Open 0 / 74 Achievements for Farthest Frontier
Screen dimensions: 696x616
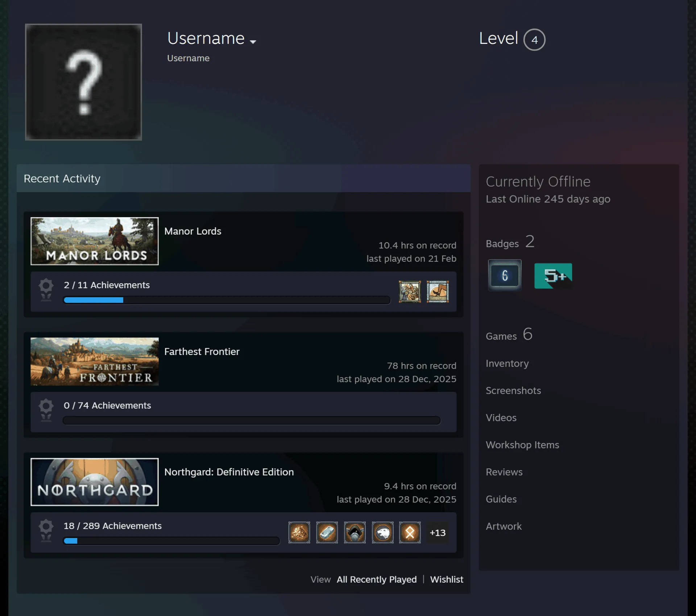point(107,405)
